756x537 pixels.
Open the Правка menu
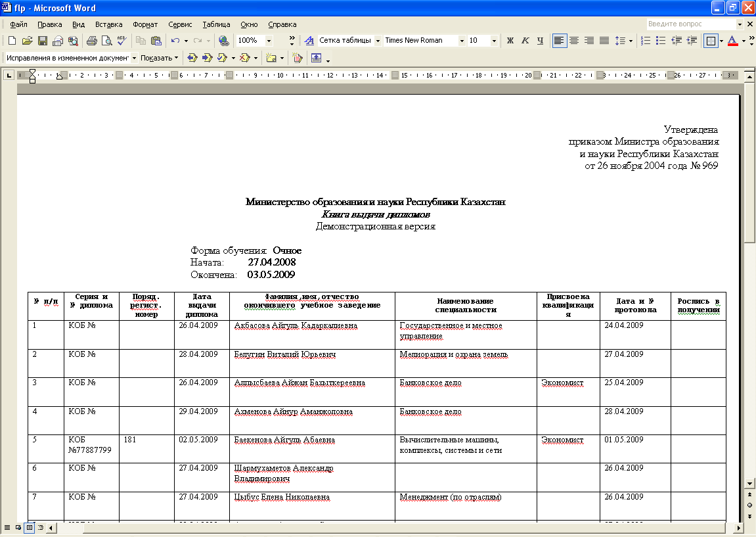50,24
